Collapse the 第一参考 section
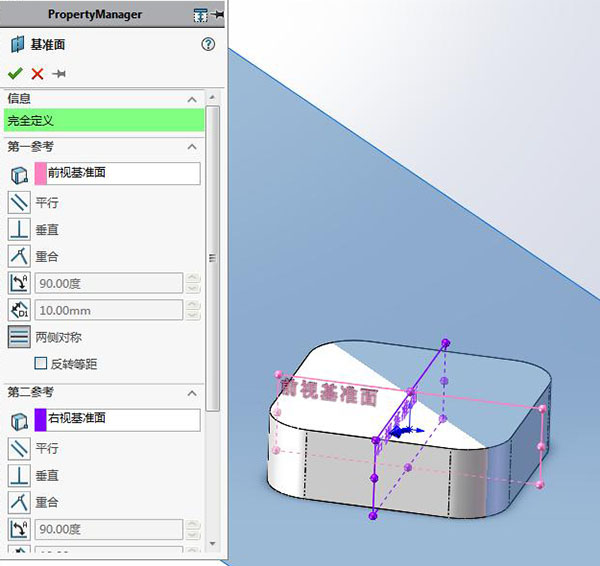Image resolution: width=600 pixels, height=566 pixels. click(x=192, y=147)
